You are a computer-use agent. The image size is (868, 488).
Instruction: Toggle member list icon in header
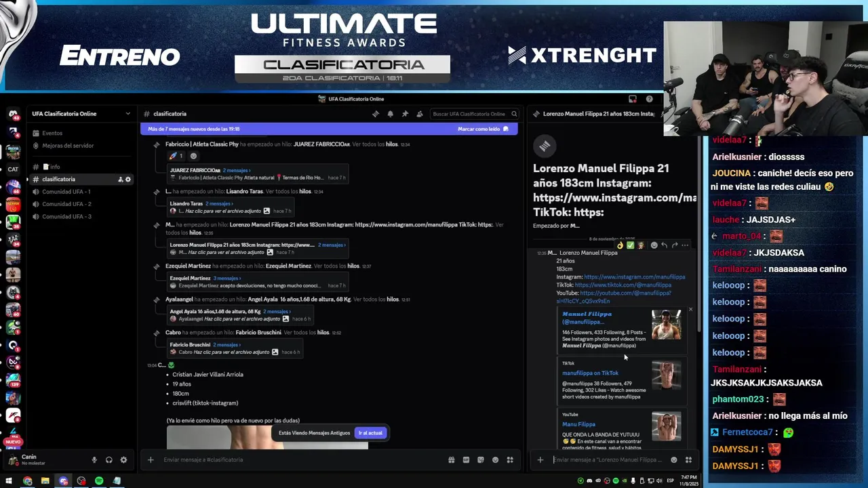[420, 114]
